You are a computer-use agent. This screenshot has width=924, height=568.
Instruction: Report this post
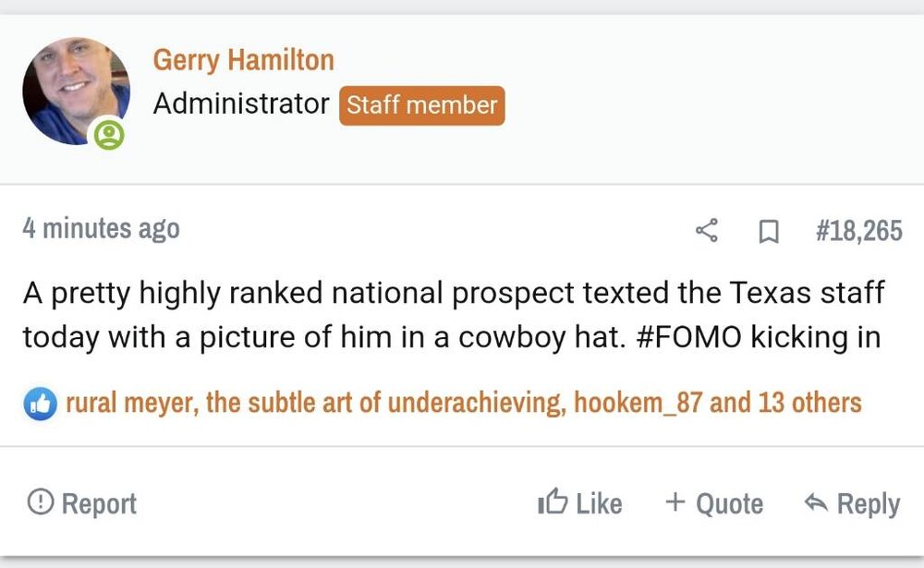coord(82,503)
